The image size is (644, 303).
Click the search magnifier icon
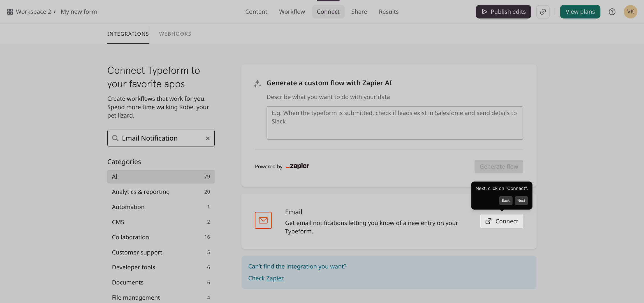coord(115,138)
